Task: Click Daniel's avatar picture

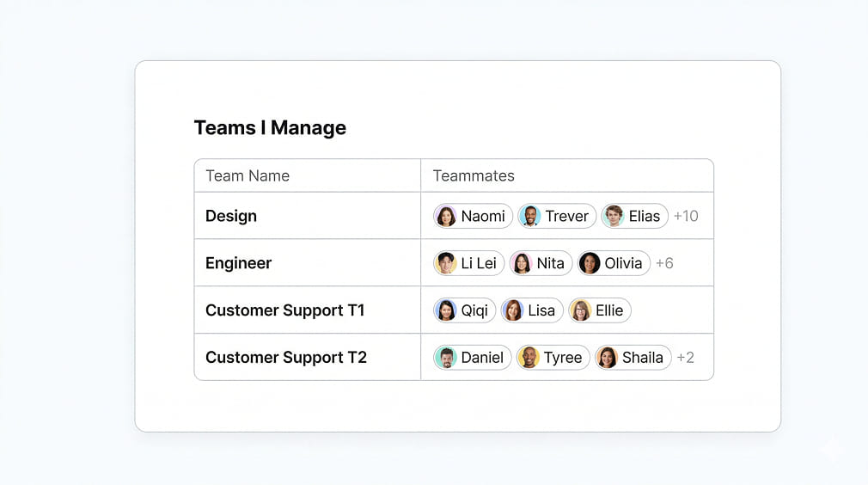Action: [446, 358]
